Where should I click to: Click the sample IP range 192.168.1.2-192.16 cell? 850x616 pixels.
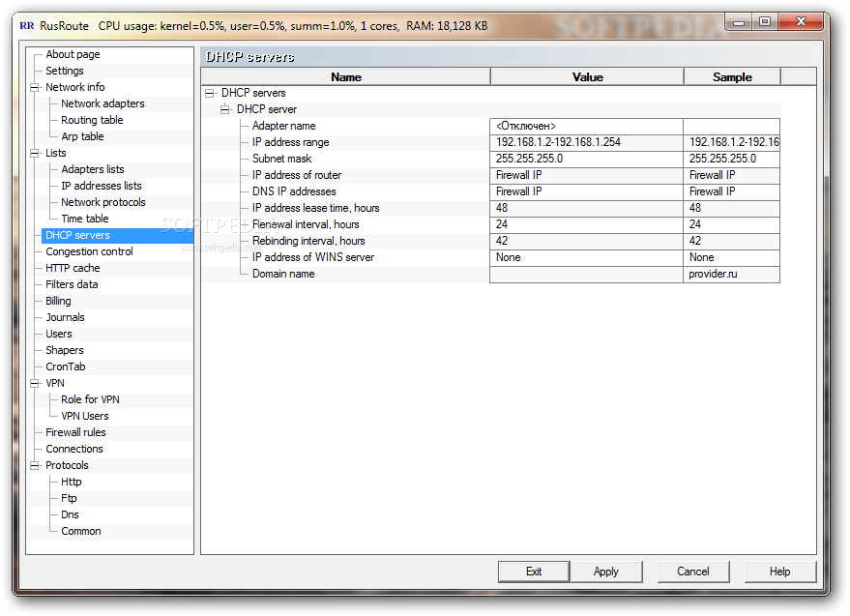[x=731, y=142]
